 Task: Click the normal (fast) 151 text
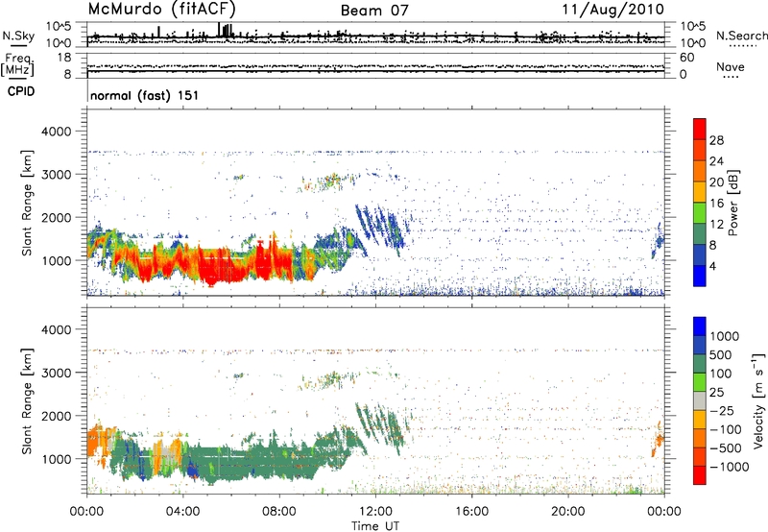(x=145, y=95)
